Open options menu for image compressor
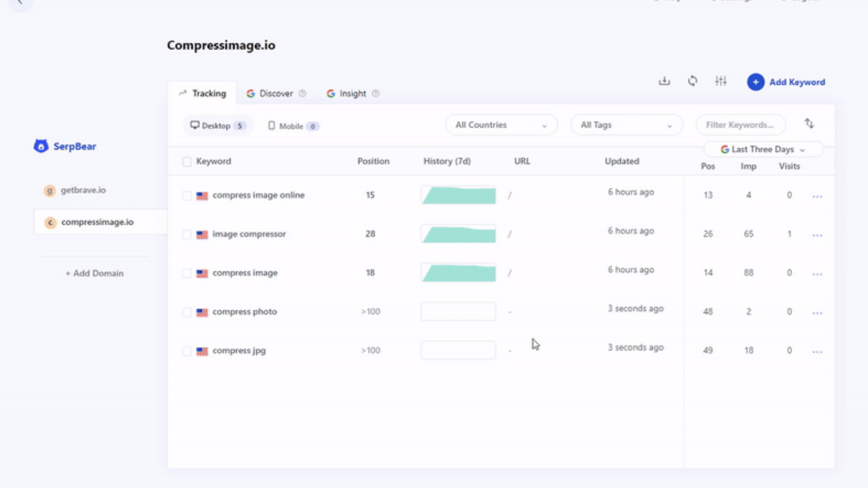The image size is (868, 488). [817, 235]
